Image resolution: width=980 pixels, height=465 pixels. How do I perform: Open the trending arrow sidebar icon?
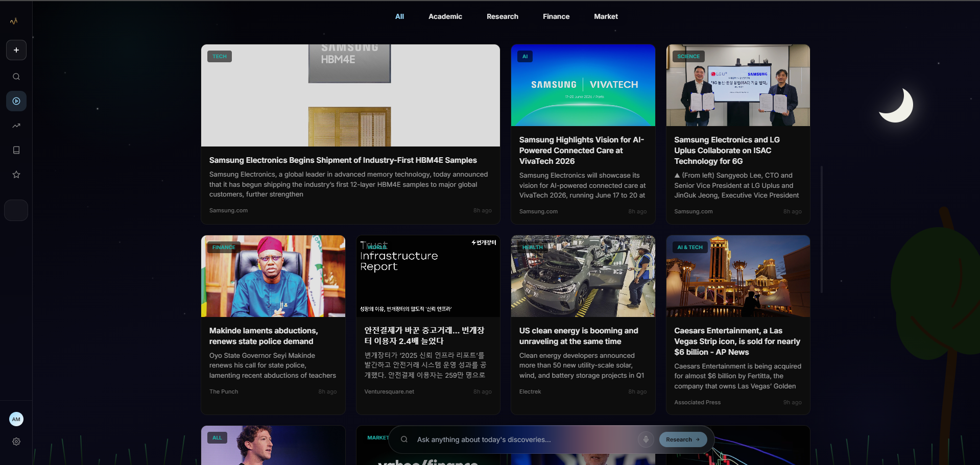point(16,126)
